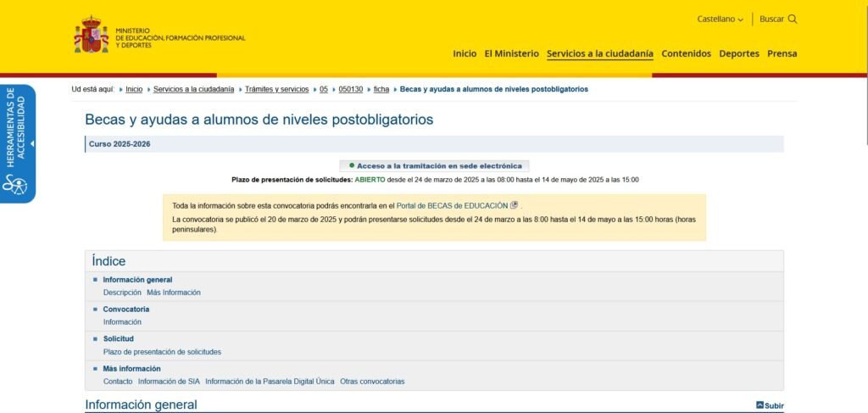Open the El Ministerio menu
This screenshot has height=413, width=868.
click(511, 53)
